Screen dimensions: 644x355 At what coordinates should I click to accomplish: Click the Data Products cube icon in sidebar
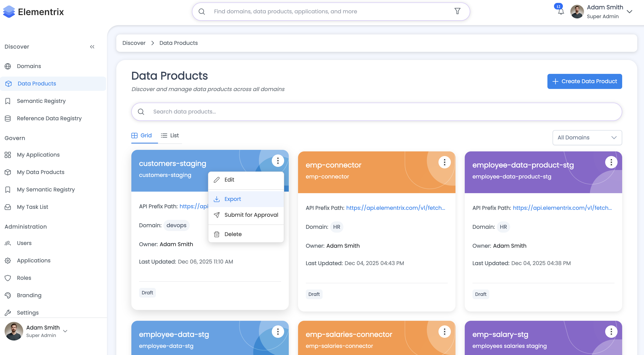click(x=8, y=84)
